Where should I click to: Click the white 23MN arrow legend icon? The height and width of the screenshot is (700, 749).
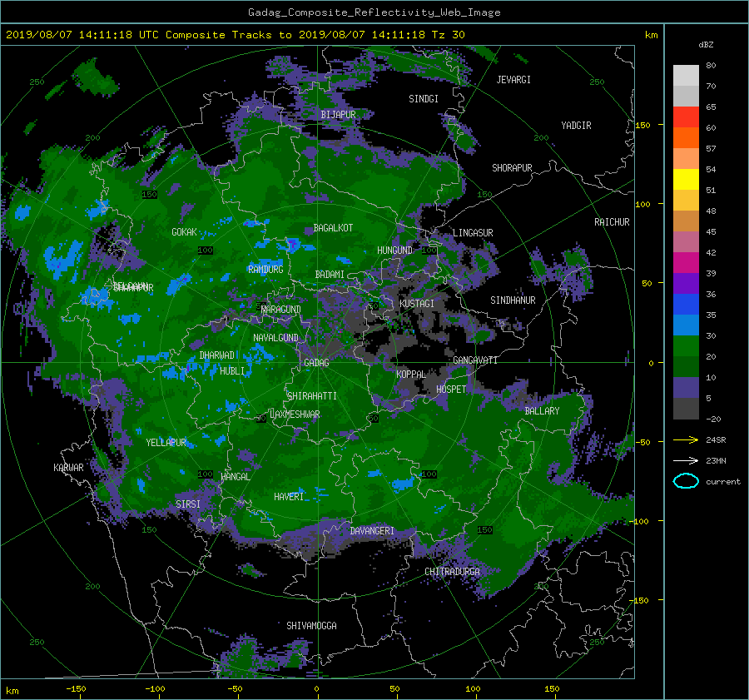click(x=686, y=460)
